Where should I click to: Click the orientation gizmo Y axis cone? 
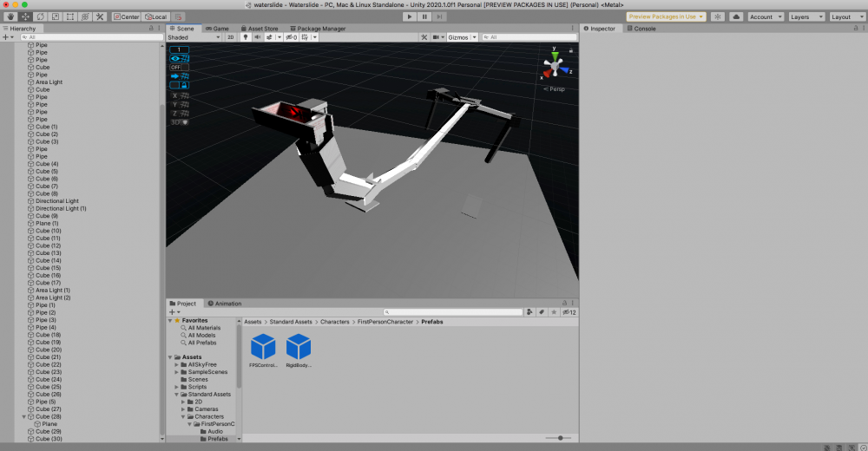pos(555,56)
